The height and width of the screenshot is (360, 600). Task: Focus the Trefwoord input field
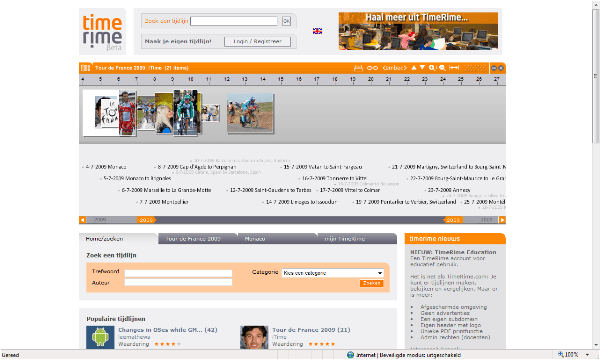[178, 273]
